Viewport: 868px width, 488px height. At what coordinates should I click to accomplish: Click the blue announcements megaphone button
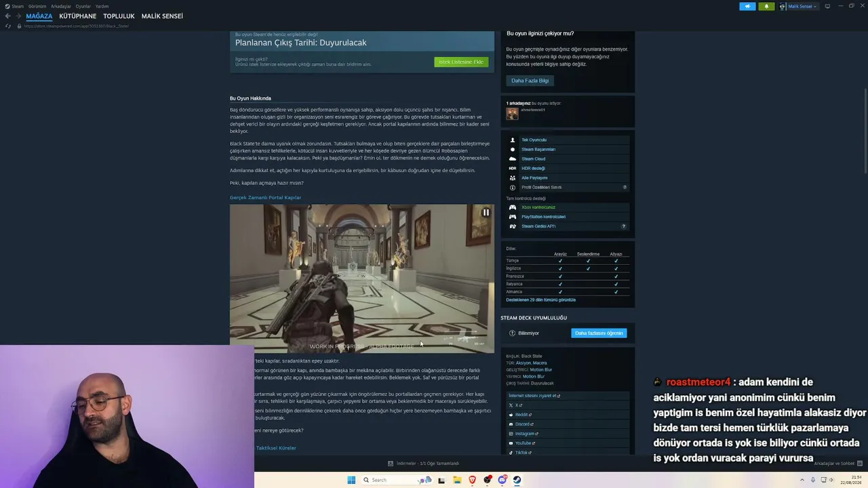coord(747,6)
